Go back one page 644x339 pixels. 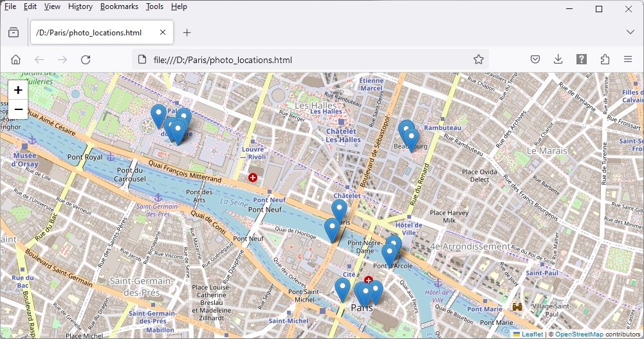pyautogui.click(x=39, y=60)
